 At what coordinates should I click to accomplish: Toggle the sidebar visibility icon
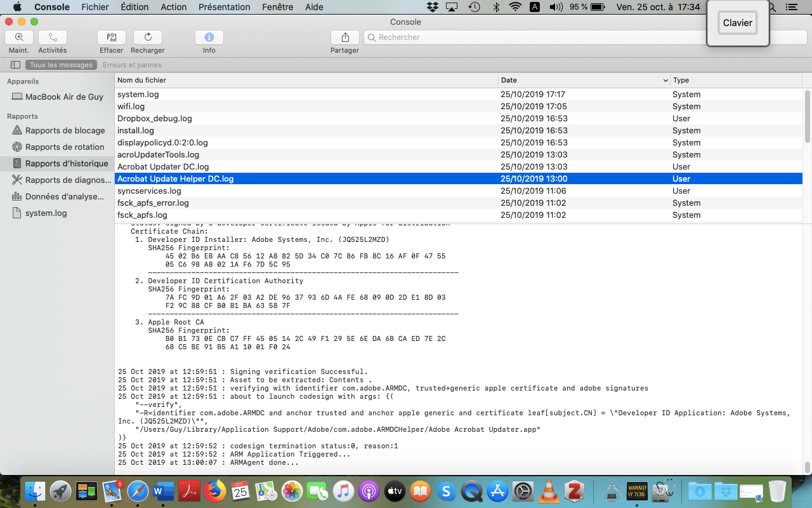16,65
